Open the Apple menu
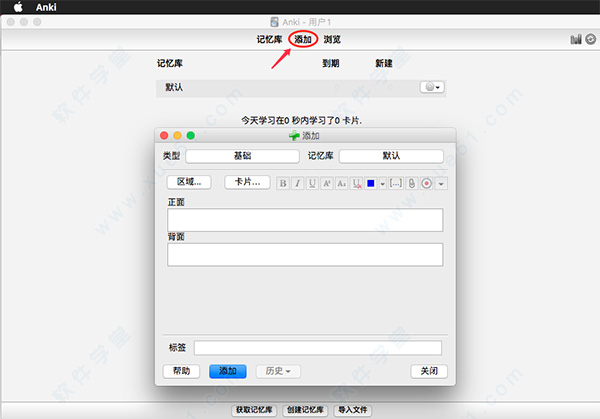 click(18, 7)
